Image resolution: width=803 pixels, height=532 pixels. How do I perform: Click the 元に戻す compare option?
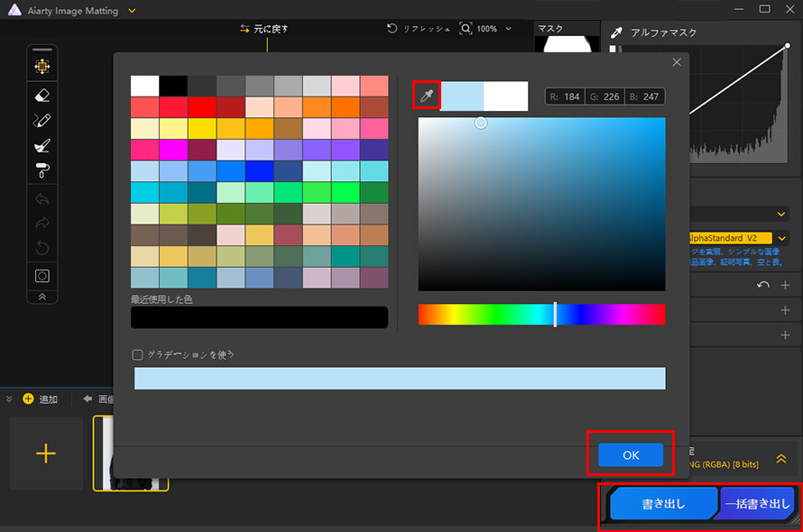point(263,29)
